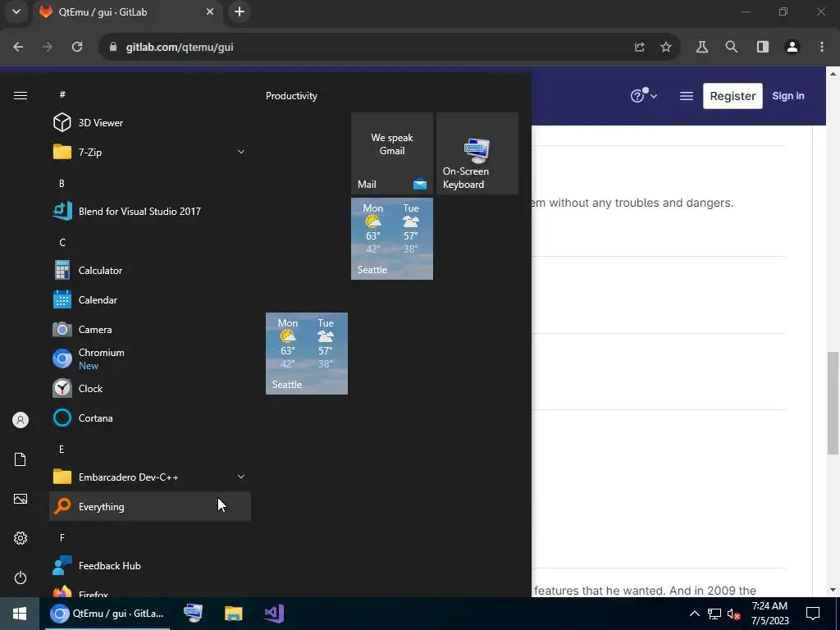Close the QtEmu / gui GitLab tab

click(210, 11)
